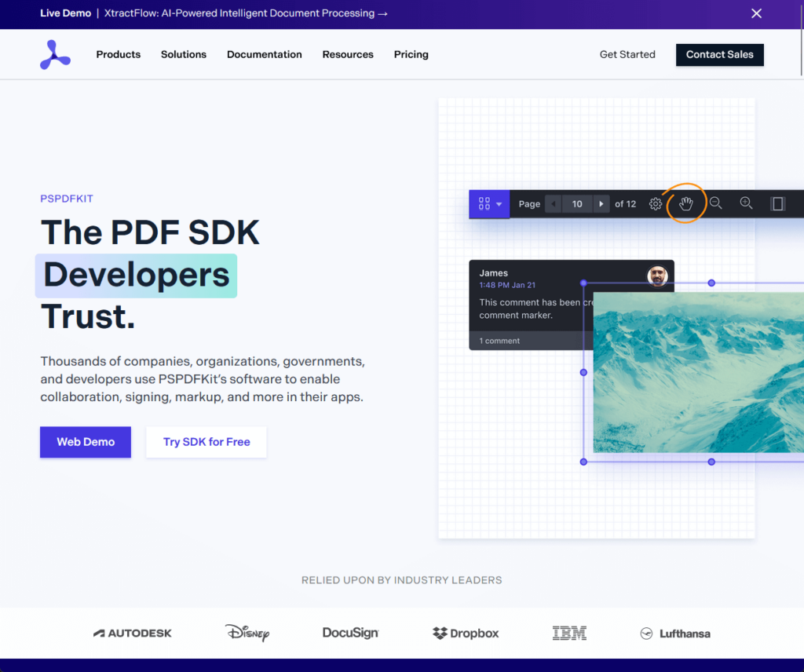The image size is (804, 672).
Task: Click the Dropbox logo
Action: [466, 634]
